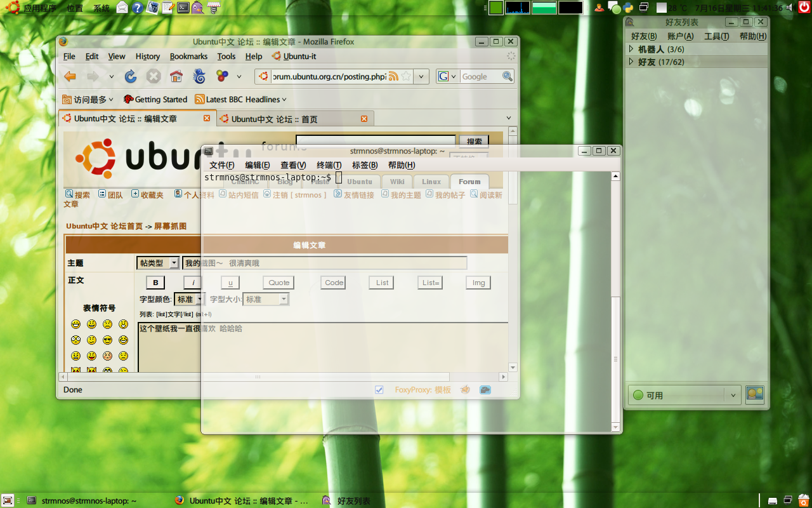Click the italic i formatting button

tap(193, 283)
